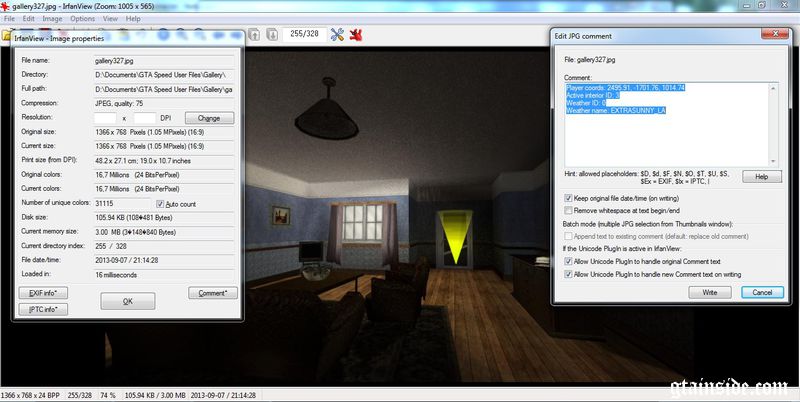
Task: Click the EXIF info button
Action: (43, 293)
